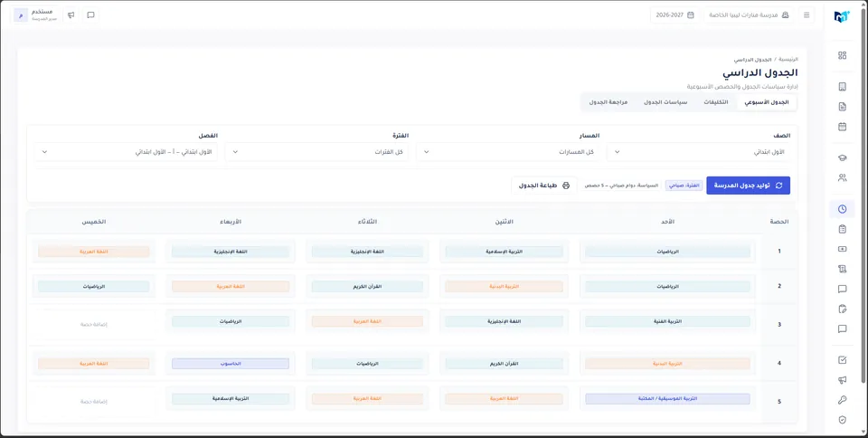The image size is (868, 438).
Task: Click the السياسة: دوام صباحي policy text
Action: (x=621, y=186)
